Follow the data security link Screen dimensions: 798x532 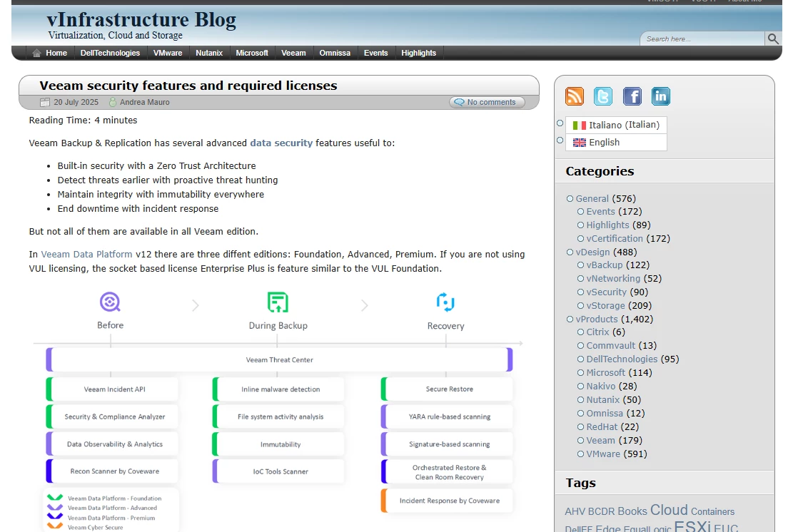click(281, 143)
